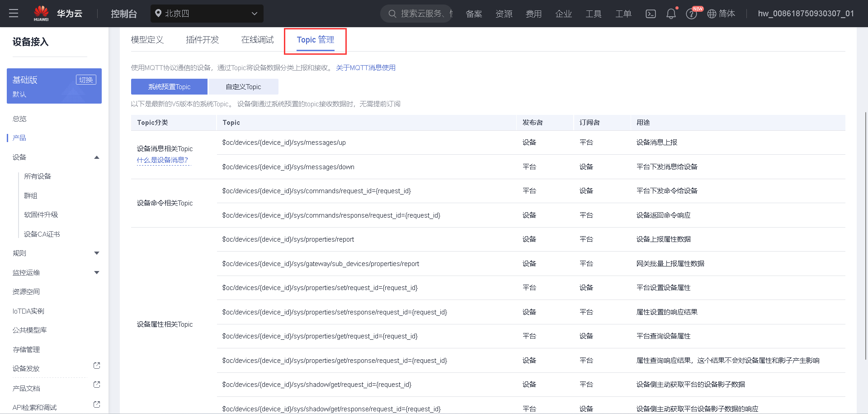The height and width of the screenshot is (414, 868).
Task: Expand the 监控运维 sidebar section
Action: (x=96, y=272)
